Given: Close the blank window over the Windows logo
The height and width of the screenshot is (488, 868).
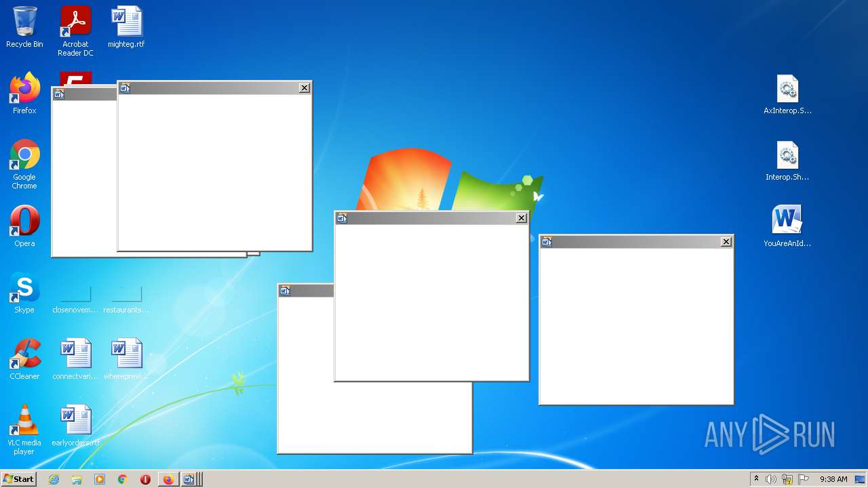Looking at the screenshot, I should point(521,218).
